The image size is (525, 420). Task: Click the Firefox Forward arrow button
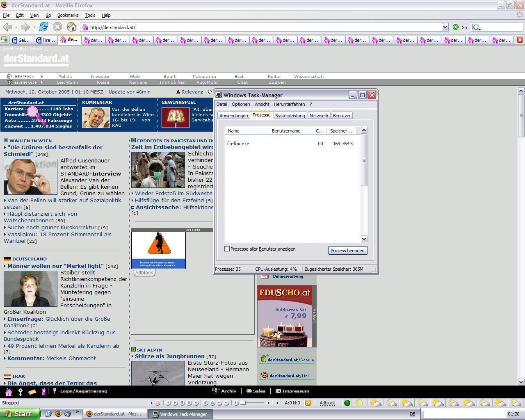pyautogui.click(x=25, y=27)
